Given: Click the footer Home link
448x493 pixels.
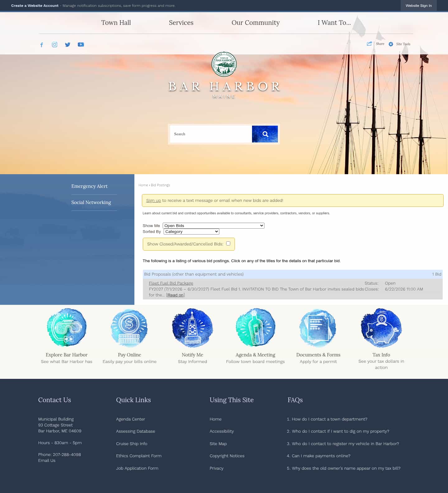Looking at the screenshot, I should pos(216,419).
